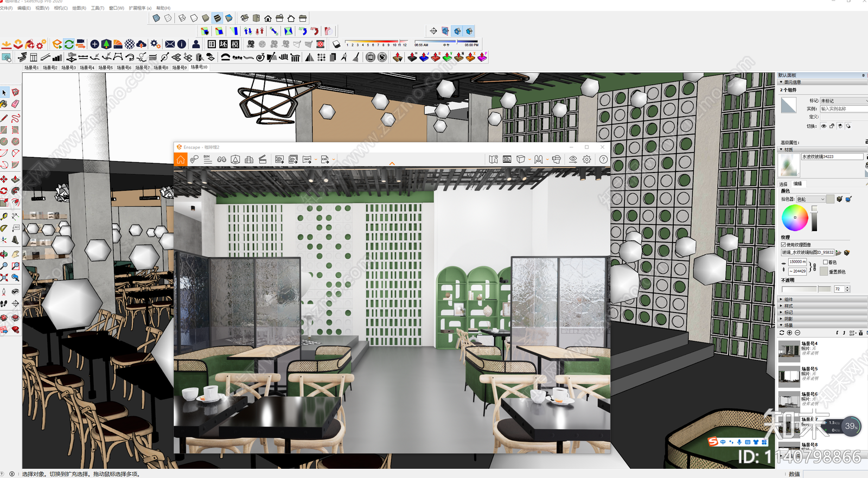Open Enscape BIM info mode
868x478 pixels.
(x=207, y=159)
